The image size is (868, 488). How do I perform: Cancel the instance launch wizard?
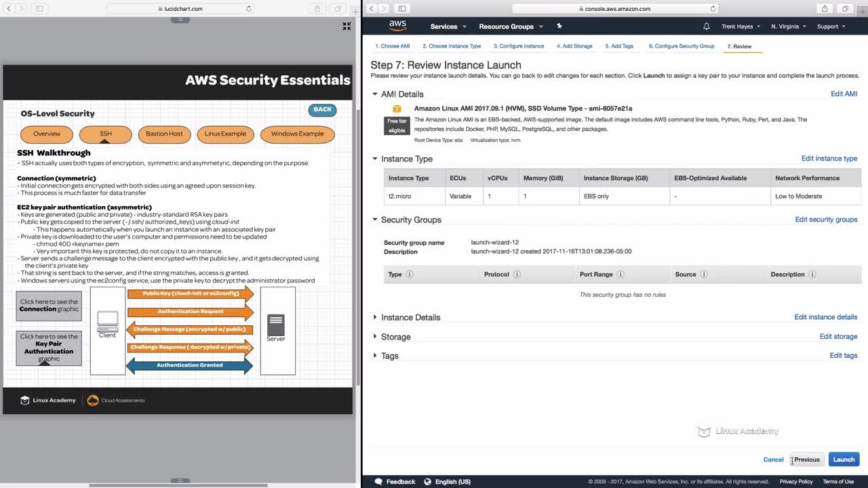[x=773, y=460]
